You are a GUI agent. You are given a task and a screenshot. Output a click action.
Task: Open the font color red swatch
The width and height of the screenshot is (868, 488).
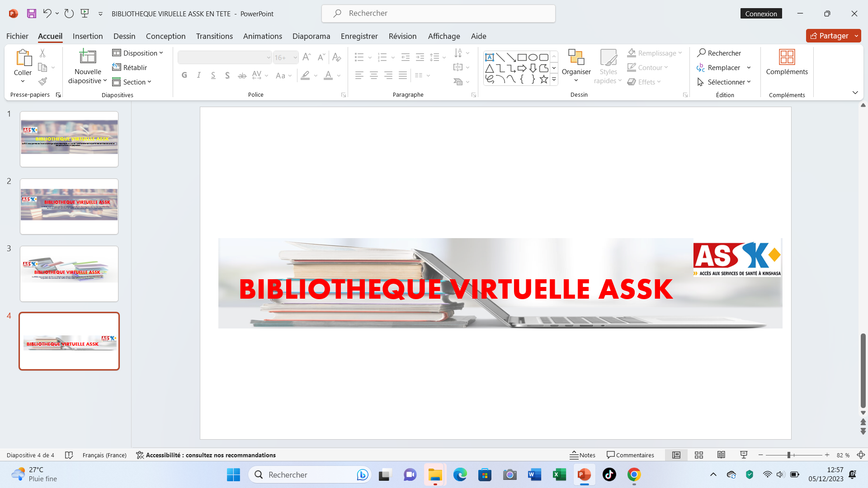tap(328, 75)
